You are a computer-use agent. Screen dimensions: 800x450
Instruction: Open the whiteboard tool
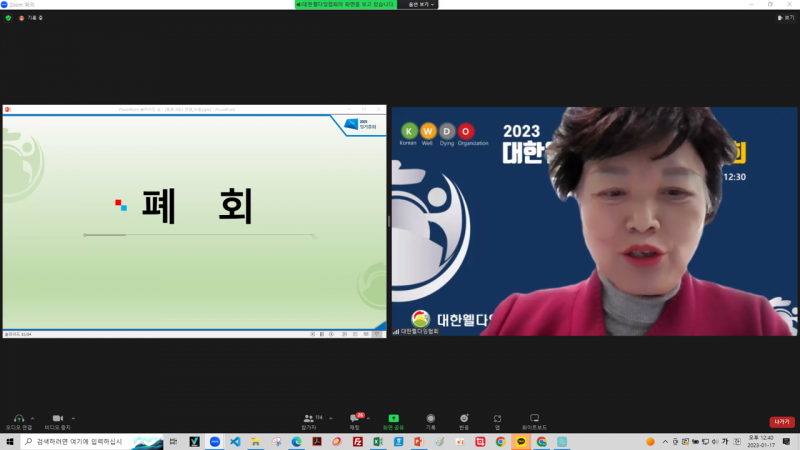coord(534,418)
